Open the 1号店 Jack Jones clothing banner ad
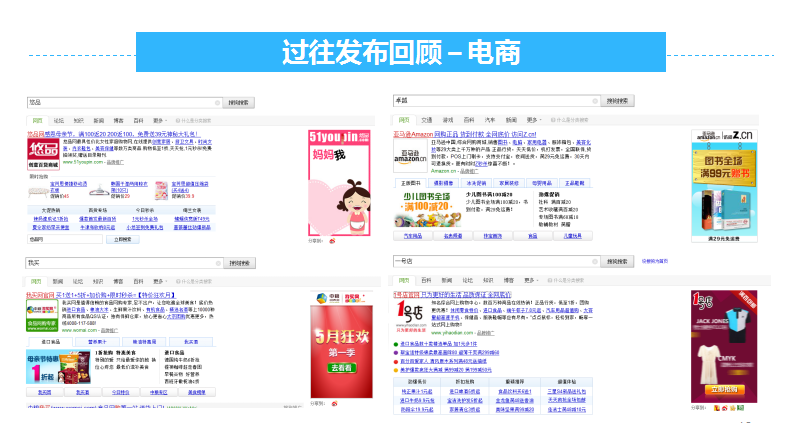 coord(724,347)
